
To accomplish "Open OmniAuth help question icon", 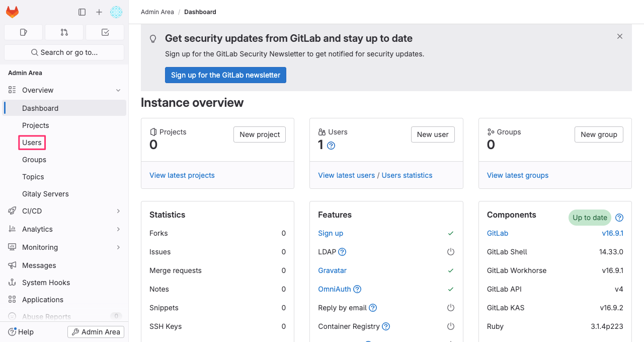I will (357, 289).
